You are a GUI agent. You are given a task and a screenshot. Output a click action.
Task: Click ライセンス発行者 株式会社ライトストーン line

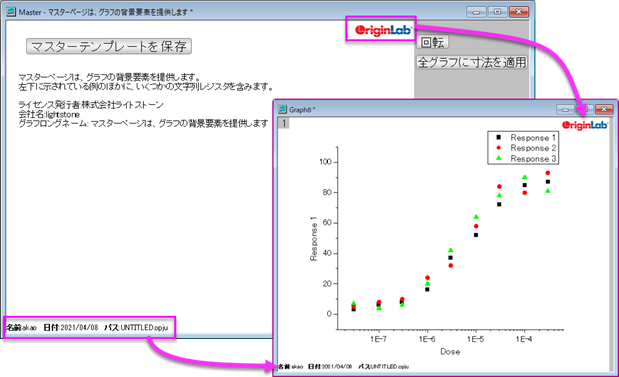91,105
